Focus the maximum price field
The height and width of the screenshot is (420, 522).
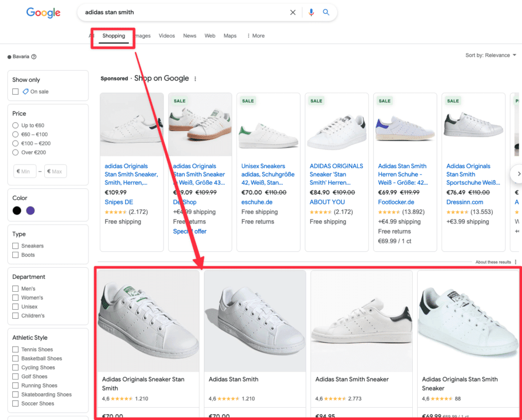pyautogui.click(x=55, y=171)
